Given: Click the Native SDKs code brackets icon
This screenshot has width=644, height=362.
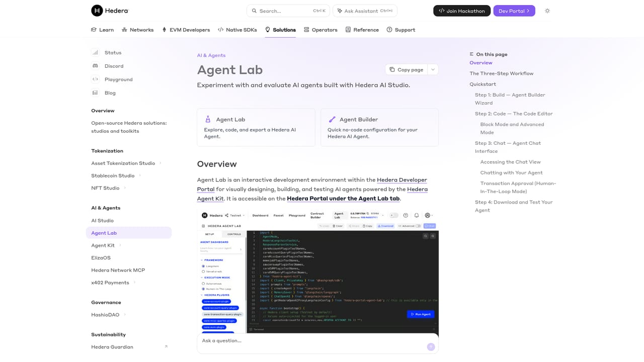Looking at the screenshot, I should coord(220,30).
